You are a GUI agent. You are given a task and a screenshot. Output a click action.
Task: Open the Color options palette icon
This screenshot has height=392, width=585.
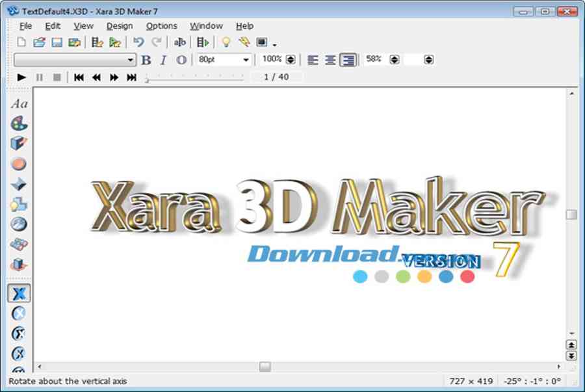tap(19, 124)
